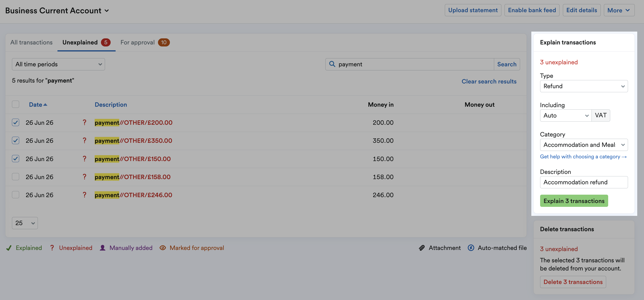Click the Enable bank feed button
This screenshot has height=300, width=644.
pyautogui.click(x=532, y=10)
